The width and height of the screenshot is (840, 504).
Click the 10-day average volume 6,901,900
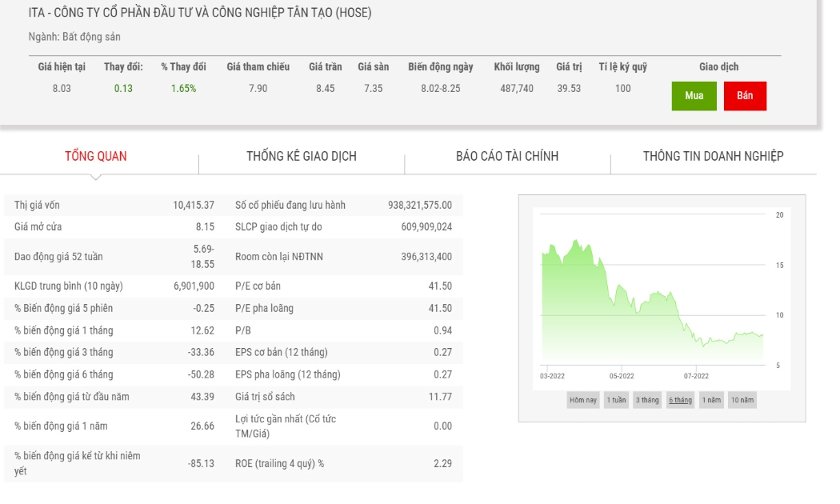click(194, 286)
